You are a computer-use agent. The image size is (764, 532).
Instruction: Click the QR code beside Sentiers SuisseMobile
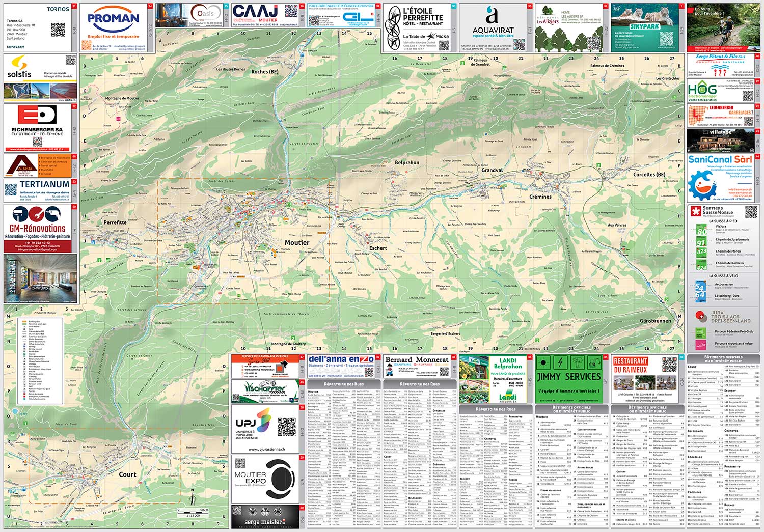pyautogui.click(x=750, y=211)
